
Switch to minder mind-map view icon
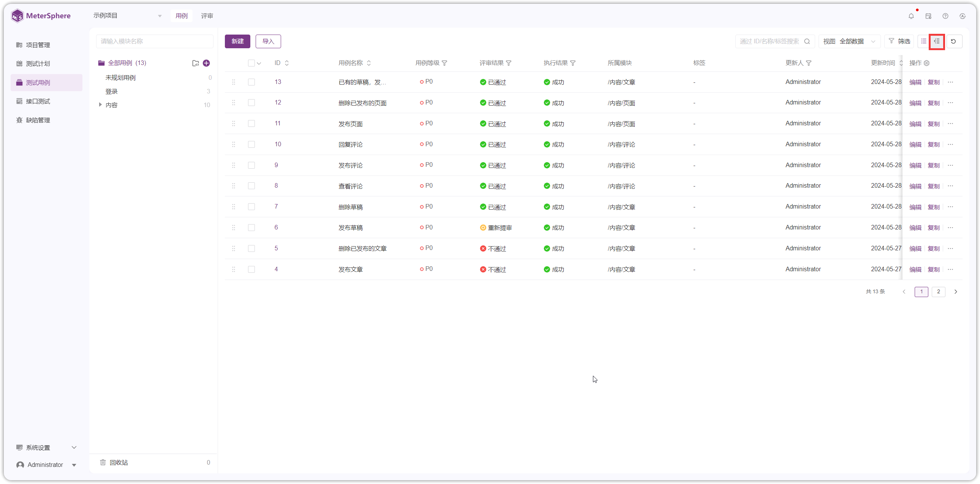[x=937, y=41]
